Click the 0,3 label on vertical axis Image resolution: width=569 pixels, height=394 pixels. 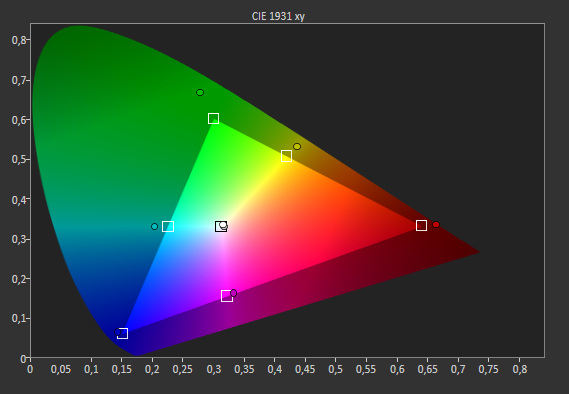click(19, 239)
